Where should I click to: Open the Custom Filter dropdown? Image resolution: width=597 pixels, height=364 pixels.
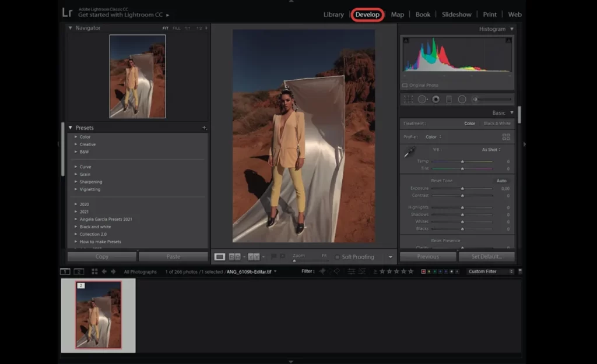491,271
